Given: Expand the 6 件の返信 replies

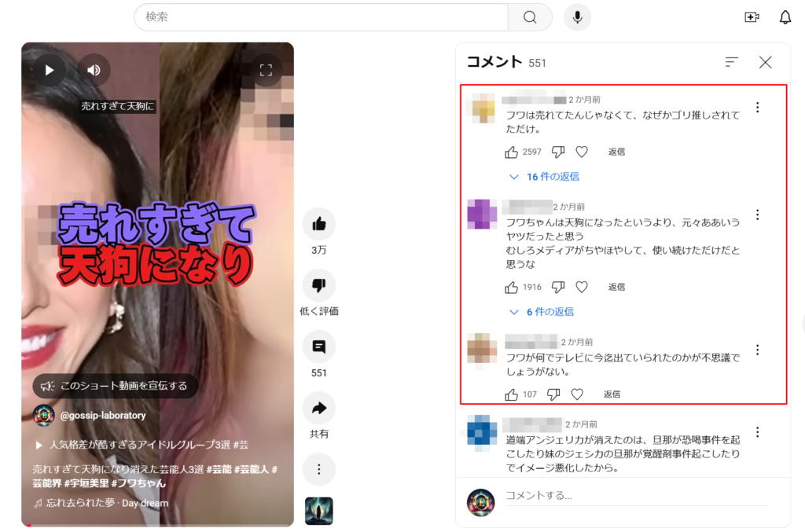Looking at the screenshot, I should click(542, 312).
